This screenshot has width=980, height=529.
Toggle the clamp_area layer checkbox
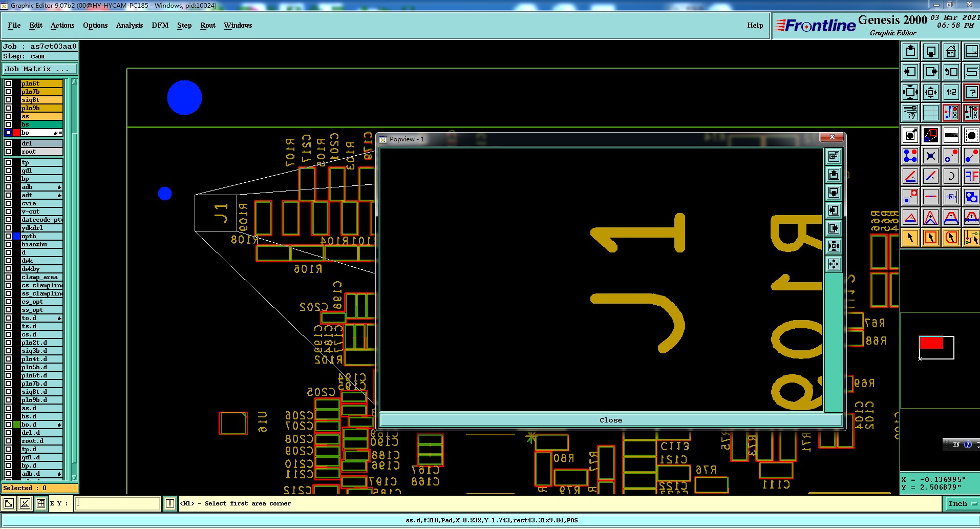(x=8, y=277)
